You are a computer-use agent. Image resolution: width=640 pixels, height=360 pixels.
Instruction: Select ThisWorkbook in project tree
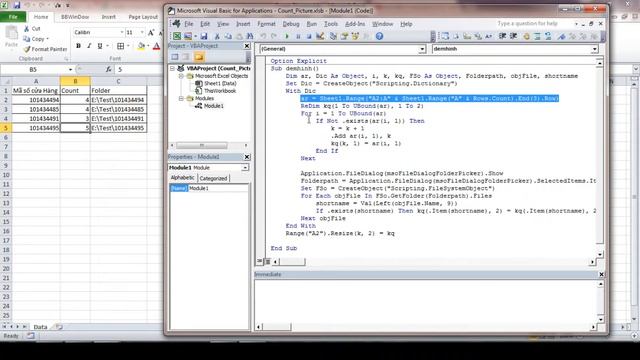(x=220, y=91)
